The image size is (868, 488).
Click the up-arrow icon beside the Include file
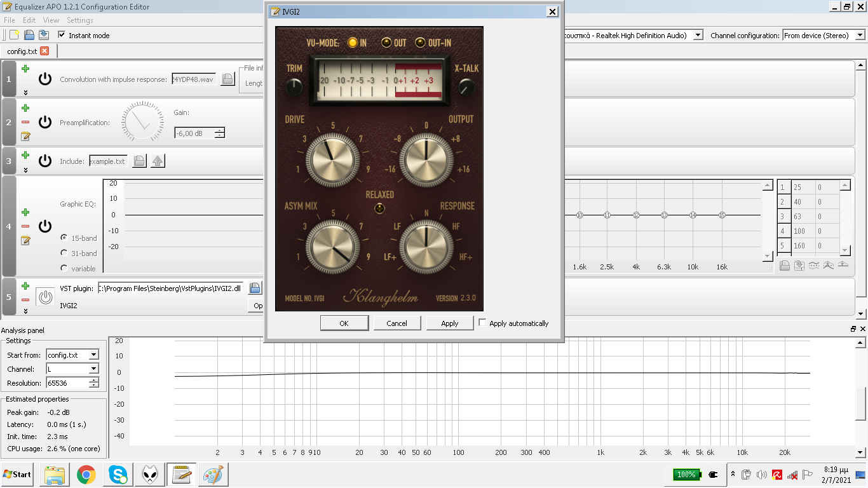click(x=158, y=161)
